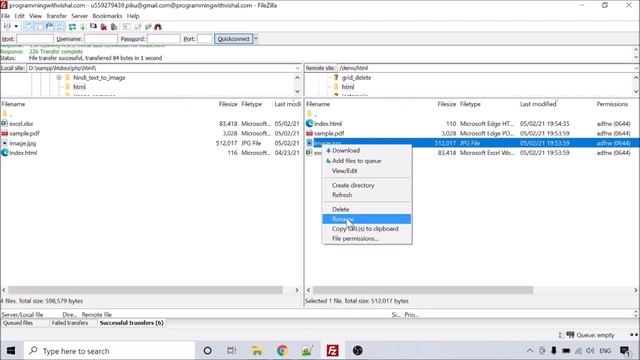Screen dimensions: 640x360
Task: Sort remote list by Last modified column
Action: pyautogui.click(x=538, y=104)
